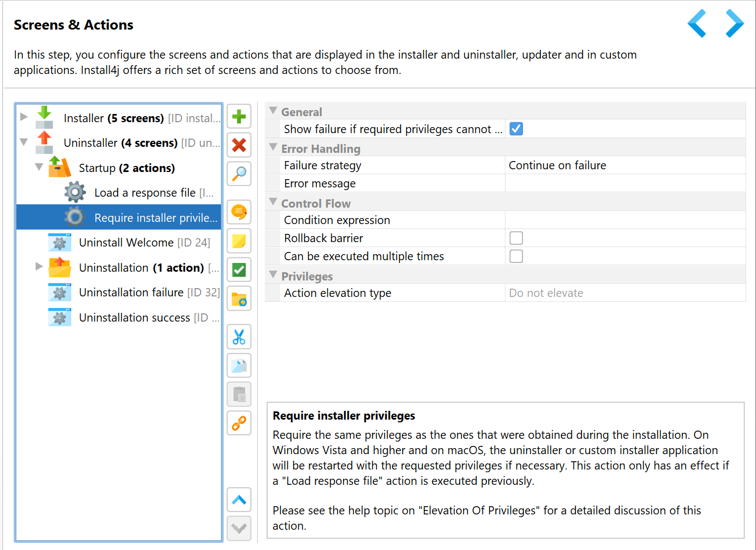Click the scissors Cut icon
This screenshot has width=756, height=550.
click(x=239, y=337)
